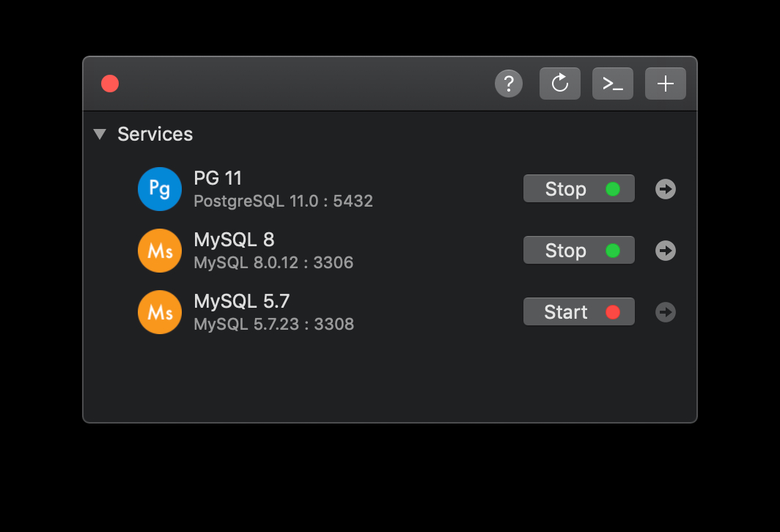Add a new service with plus icon

(666, 84)
